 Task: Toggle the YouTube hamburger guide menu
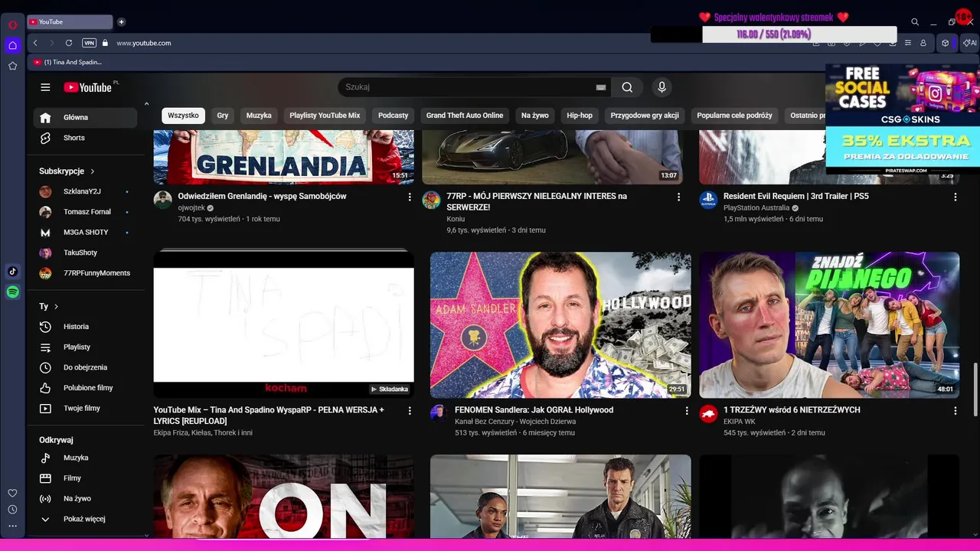pos(45,87)
